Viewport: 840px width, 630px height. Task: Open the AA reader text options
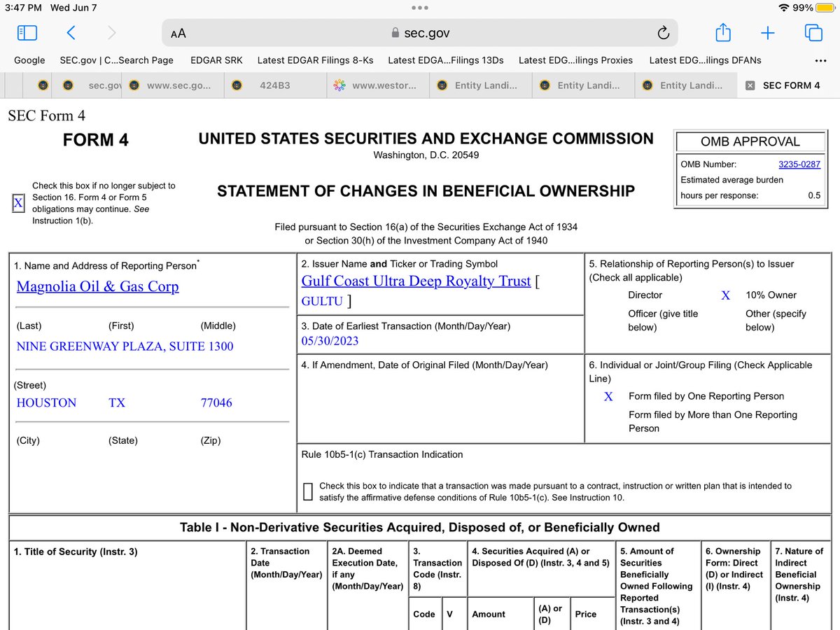coord(178,33)
